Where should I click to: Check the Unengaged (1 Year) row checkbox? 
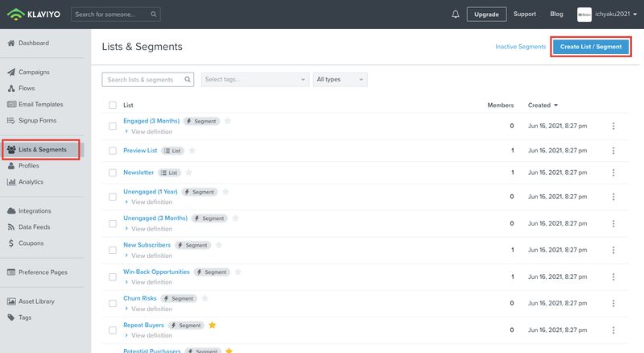coord(113,197)
